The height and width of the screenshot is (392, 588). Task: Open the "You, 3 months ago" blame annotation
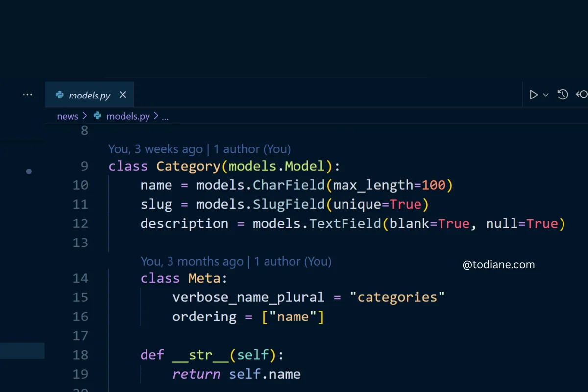[x=192, y=261]
